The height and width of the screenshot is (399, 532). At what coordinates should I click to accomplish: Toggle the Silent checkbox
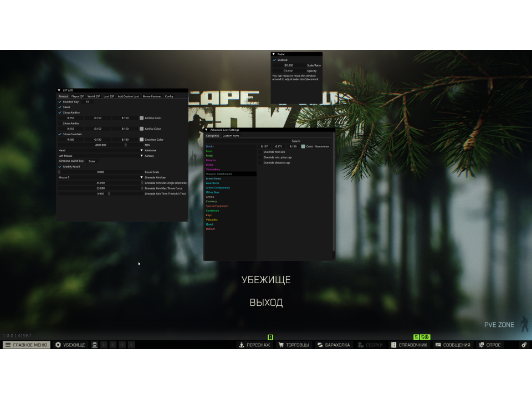coord(60,107)
